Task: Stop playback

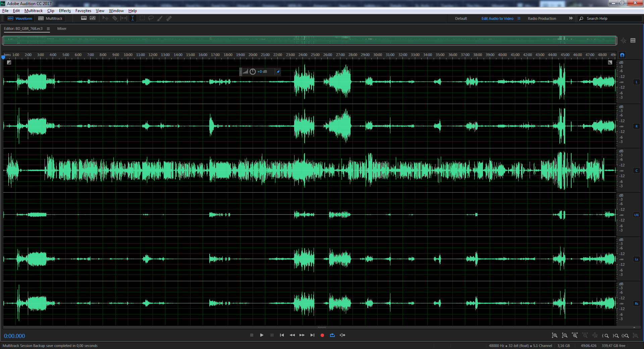Action: tap(252, 335)
